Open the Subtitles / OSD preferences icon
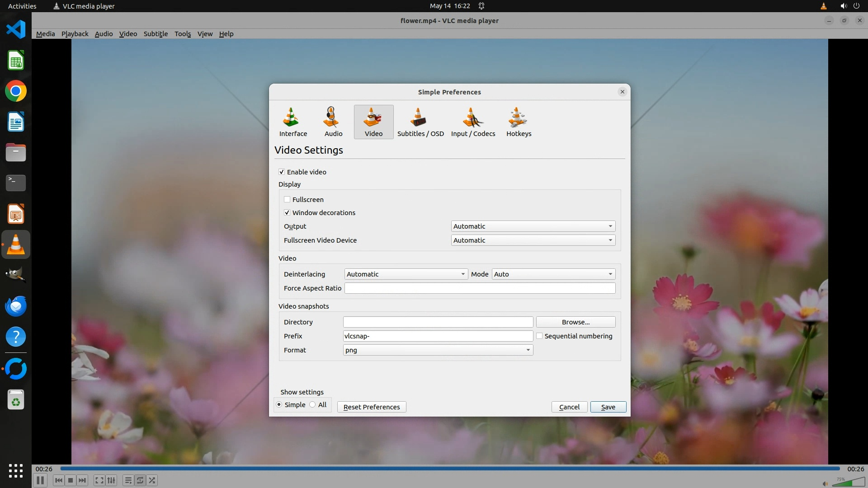Screen dimensions: 868x488 (420, 122)
